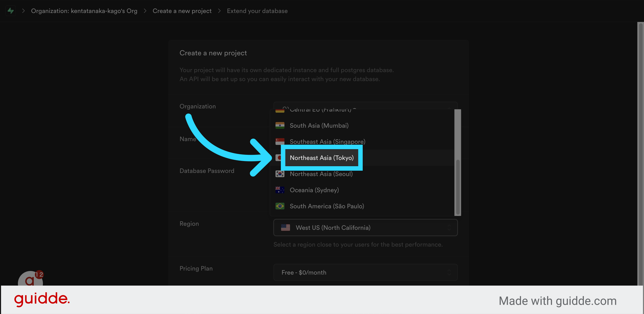Click the Organization field label

197,106
